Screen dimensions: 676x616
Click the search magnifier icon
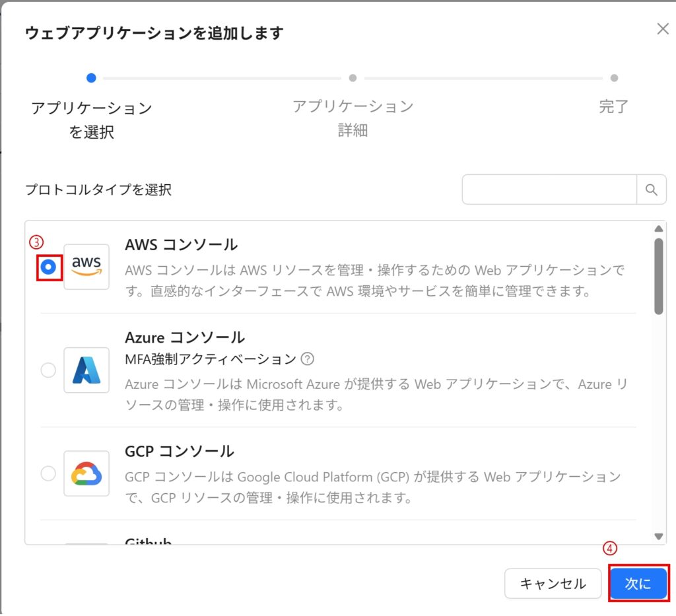651,190
